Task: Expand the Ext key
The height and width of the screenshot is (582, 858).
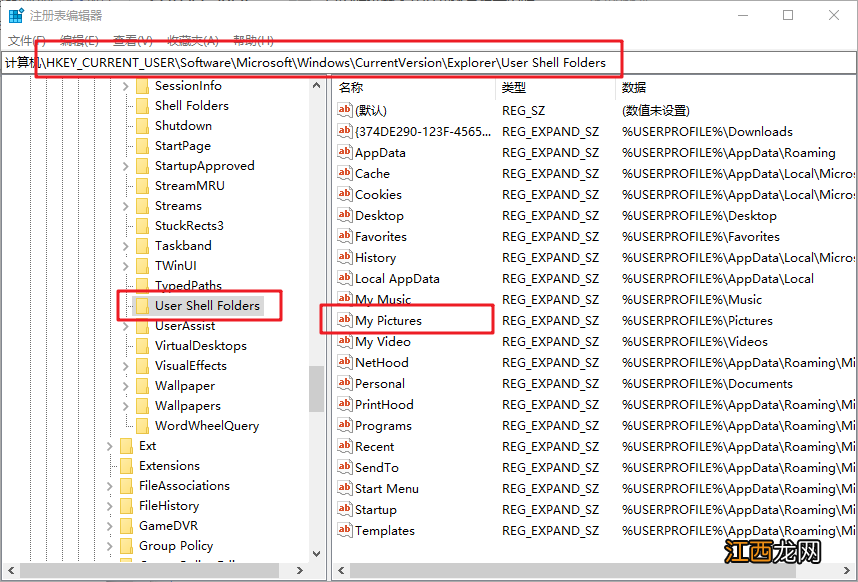Action: tap(109, 446)
